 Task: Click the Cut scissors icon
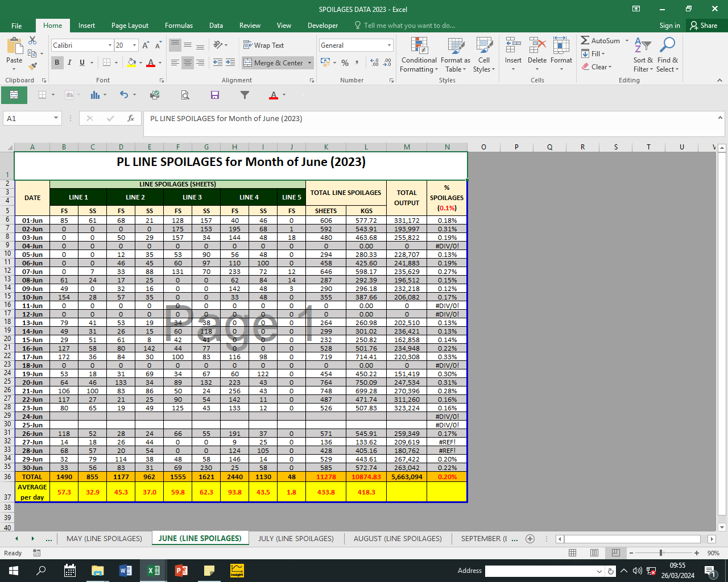32,40
